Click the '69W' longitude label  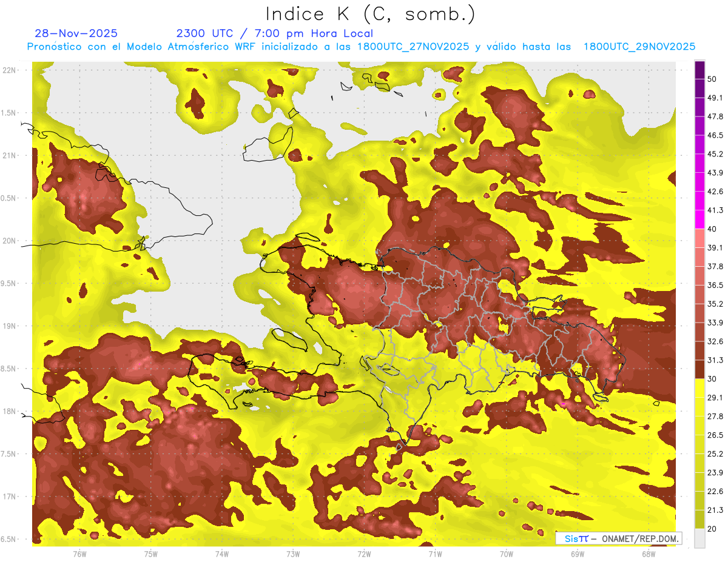coord(578,554)
